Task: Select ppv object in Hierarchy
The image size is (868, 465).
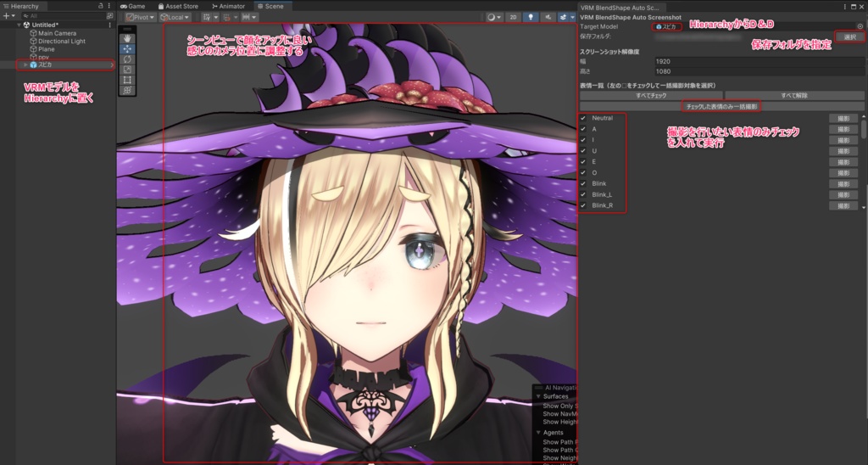Action: coord(43,57)
